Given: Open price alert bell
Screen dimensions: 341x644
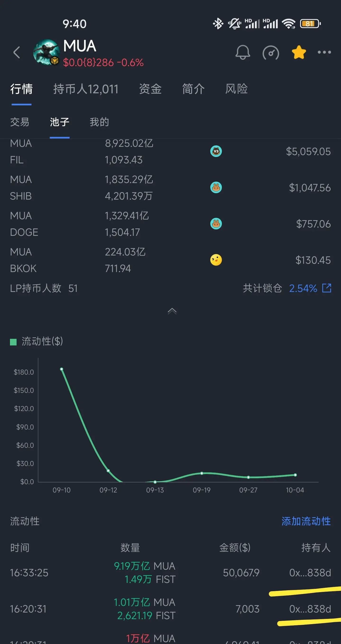Looking at the screenshot, I should (x=242, y=52).
